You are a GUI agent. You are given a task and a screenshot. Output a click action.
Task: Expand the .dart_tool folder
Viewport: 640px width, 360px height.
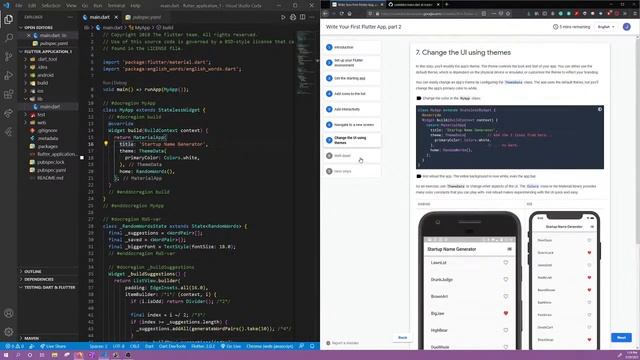[x=47, y=59]
